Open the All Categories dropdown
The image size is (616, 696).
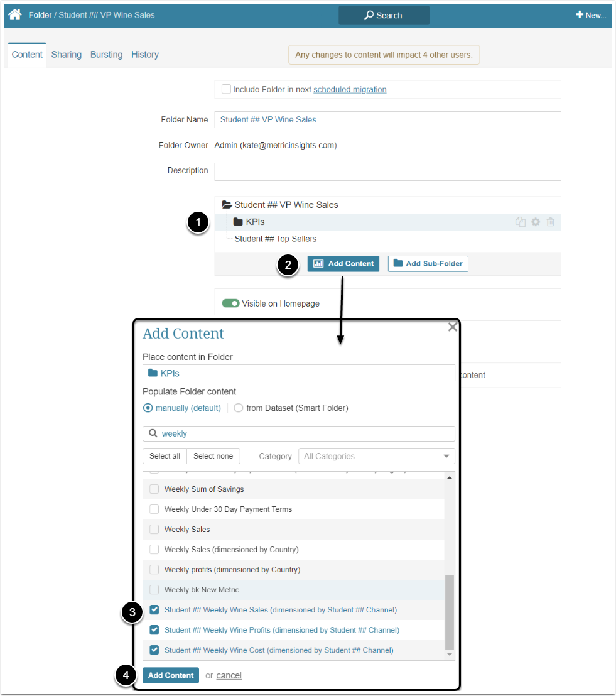coord(377,457)
